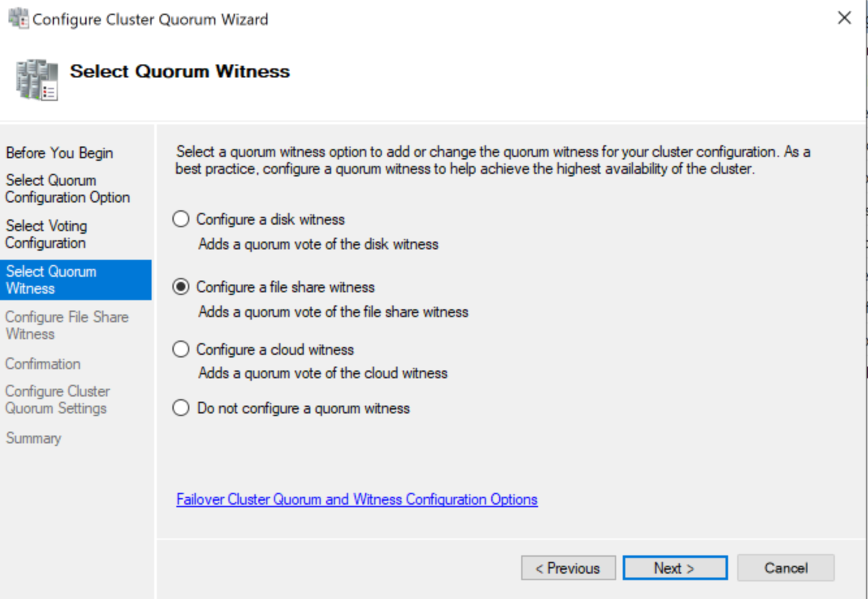Select Do not configure a quorum witness
This screenshot has width=868, height=599.
click(181, 408)
